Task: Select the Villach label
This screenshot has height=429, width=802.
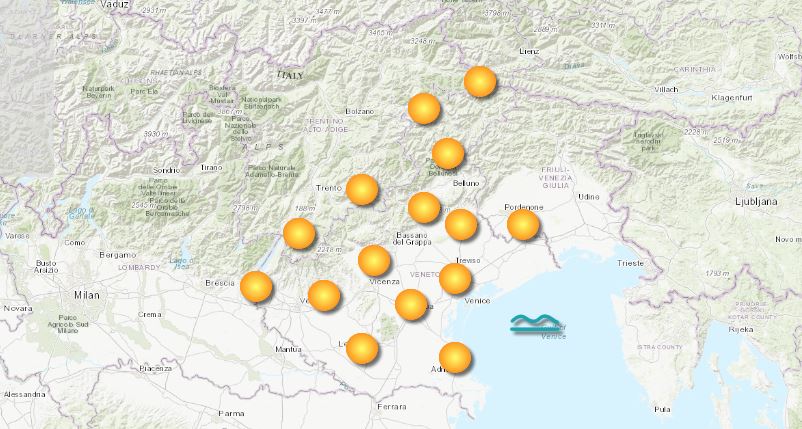Action: click(666, 89)
